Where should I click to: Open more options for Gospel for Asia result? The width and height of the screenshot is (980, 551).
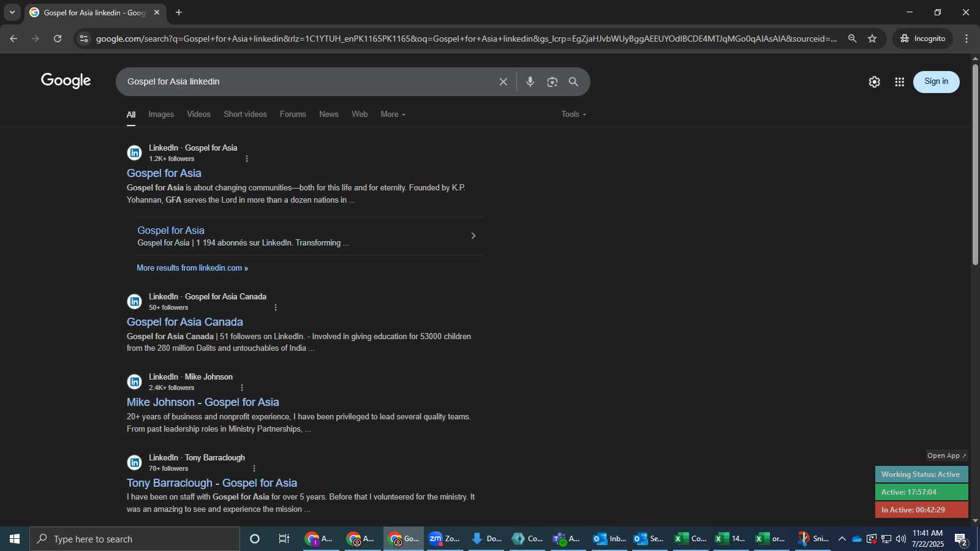tap(247, 159)
